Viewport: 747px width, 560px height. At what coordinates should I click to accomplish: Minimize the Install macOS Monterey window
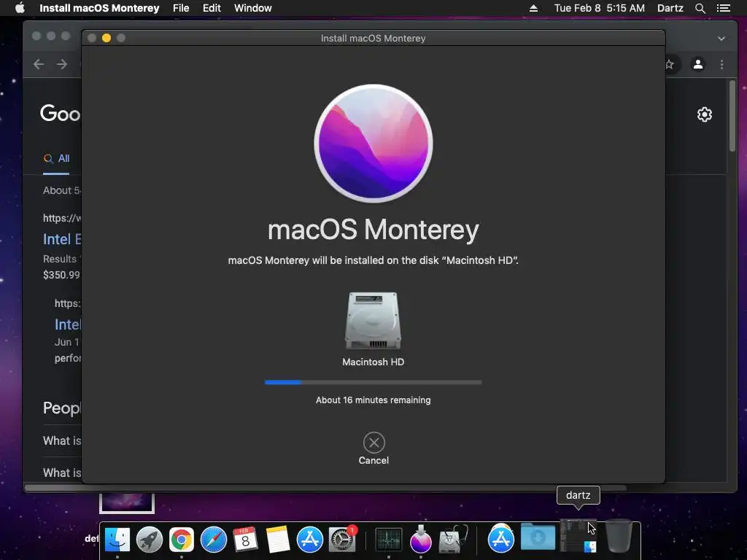(x=107, y=38)
